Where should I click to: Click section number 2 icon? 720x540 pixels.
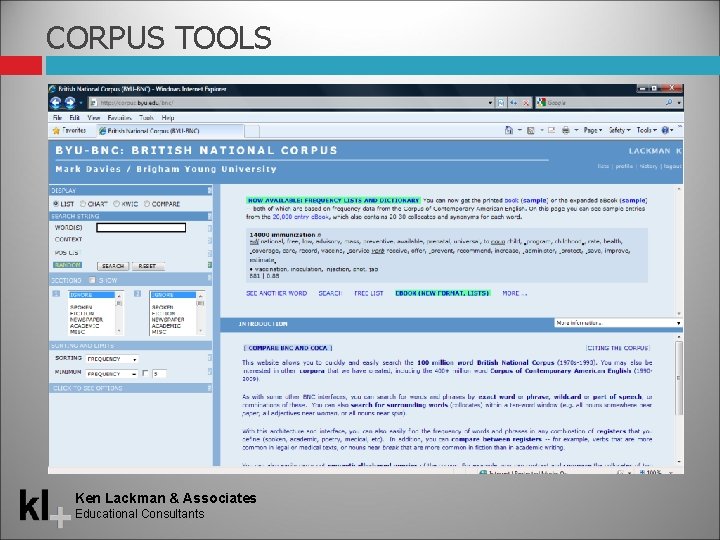137,294
